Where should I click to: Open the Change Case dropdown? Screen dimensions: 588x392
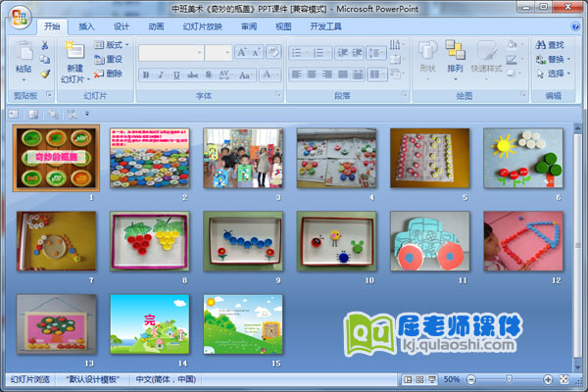[246, 74]
